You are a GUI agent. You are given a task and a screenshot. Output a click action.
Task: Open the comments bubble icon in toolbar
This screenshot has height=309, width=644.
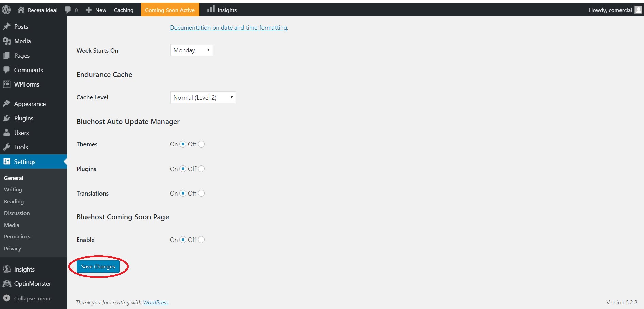pos(68,10)
